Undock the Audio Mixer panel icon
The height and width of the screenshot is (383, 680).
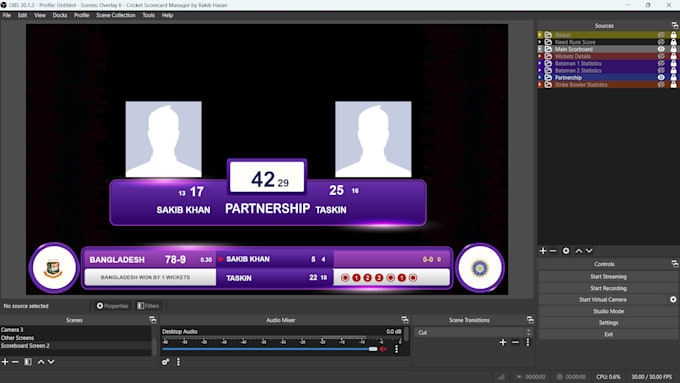405,320
